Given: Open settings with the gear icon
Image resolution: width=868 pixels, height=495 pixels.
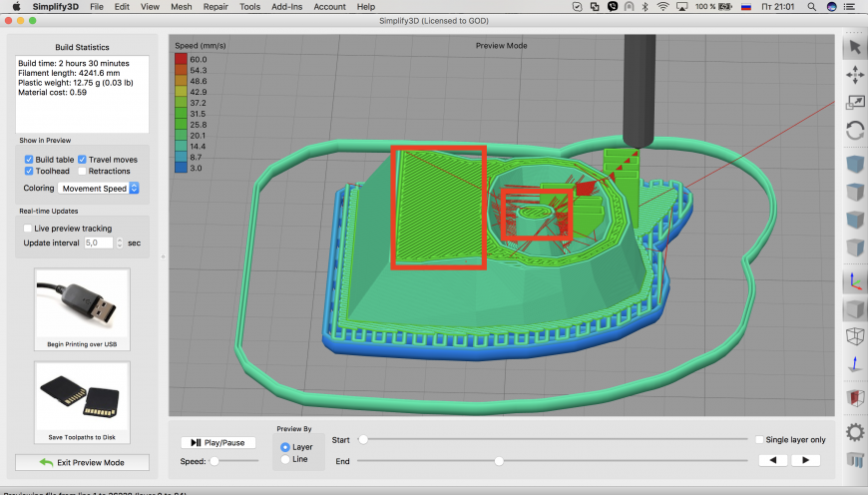Looking at the screenshot, I should point(854,432).
